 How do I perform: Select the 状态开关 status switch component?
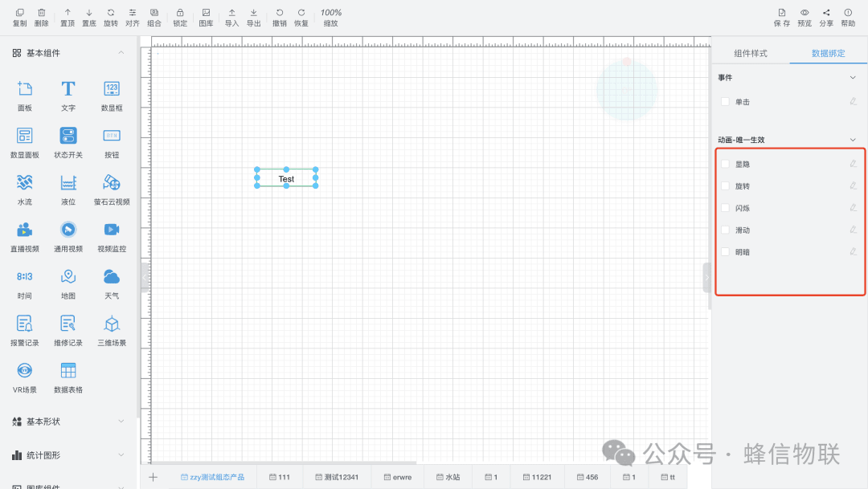(68, 143)
